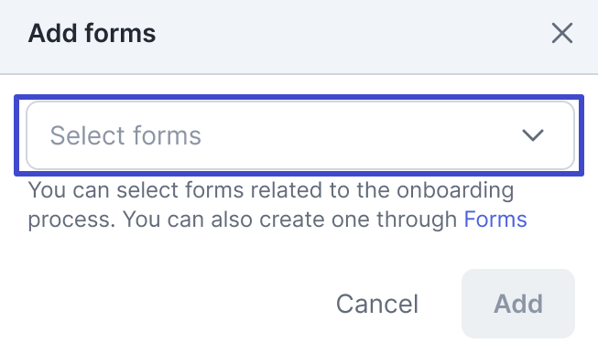This screenshot has width=598, height=364.
Task: Click the greyed-out Add button
Action: (518, 304)
